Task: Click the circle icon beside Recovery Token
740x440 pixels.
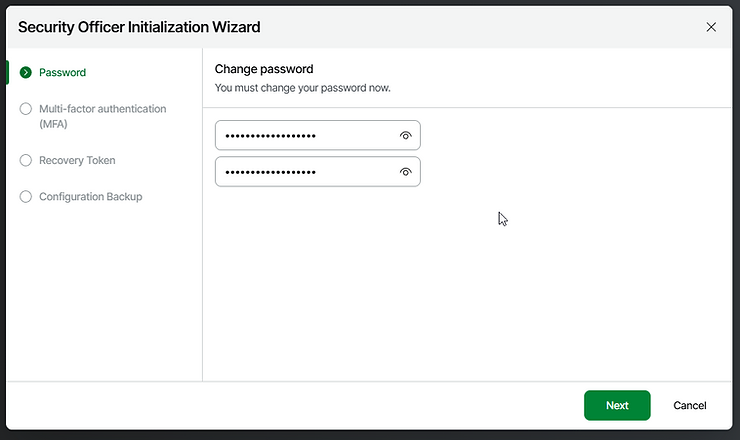Action: click(x=26, y=160)
